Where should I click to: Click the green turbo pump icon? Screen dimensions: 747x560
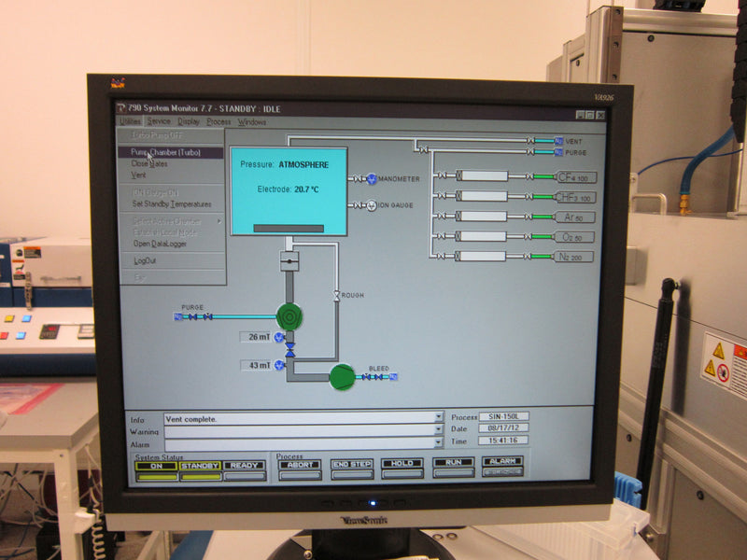[x=290, y=315]
